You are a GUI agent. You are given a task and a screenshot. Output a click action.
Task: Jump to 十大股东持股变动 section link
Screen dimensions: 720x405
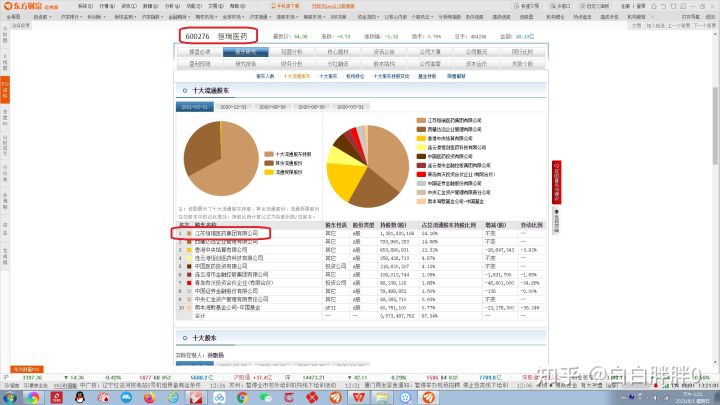tap(391, 76)
